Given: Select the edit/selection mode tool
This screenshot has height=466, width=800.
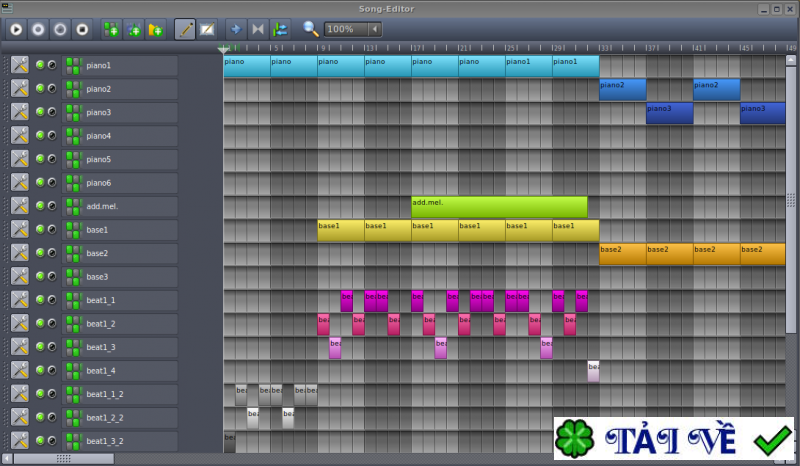Looking at the screenshot, I should tap(207, 29).
